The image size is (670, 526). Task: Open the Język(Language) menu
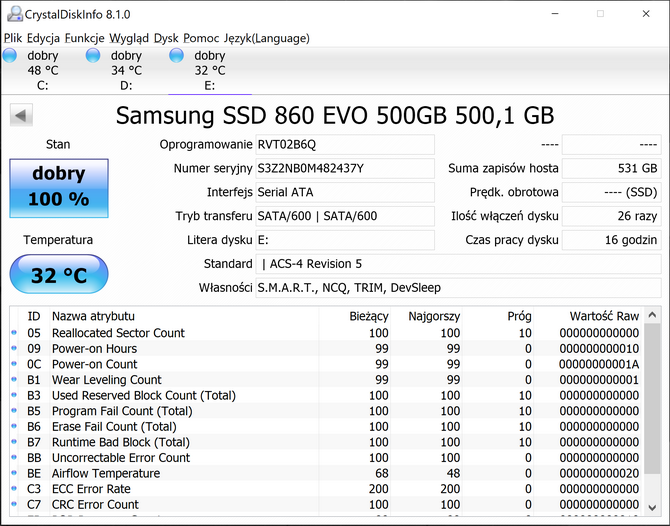267,38
